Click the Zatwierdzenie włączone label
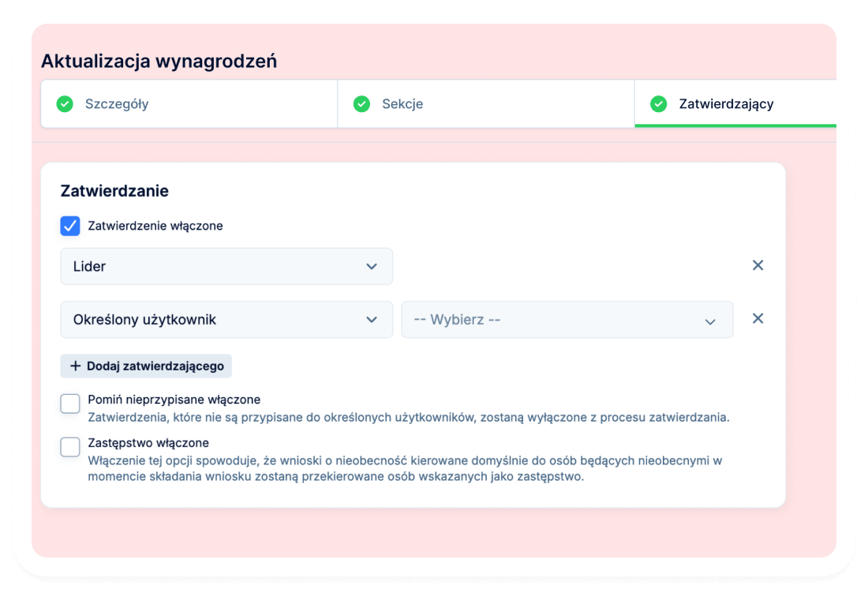 pos(155,226)
